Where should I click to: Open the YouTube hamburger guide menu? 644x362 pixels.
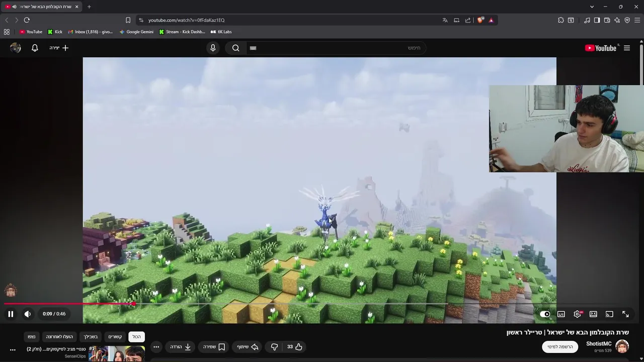point(627,48)
